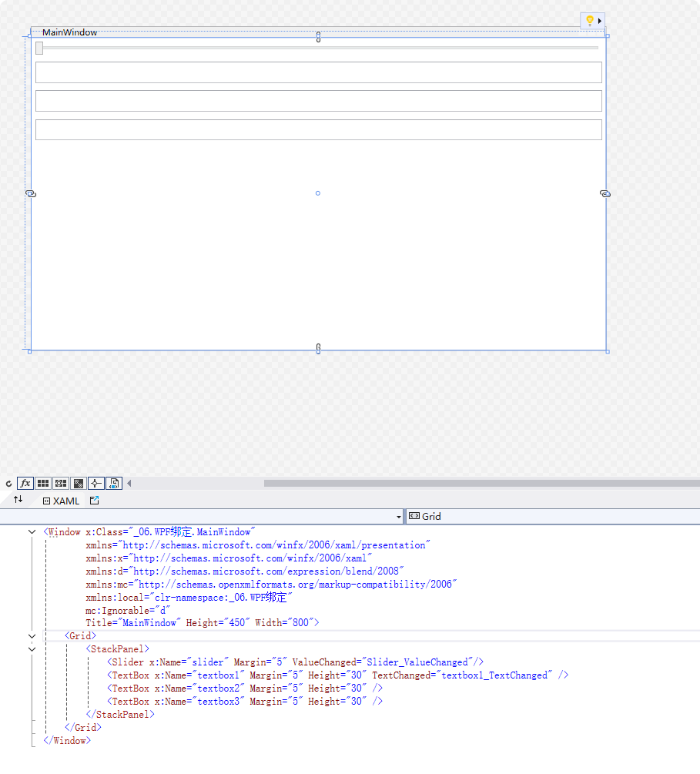Viewport: 700px width, 774px height.
Task: Click the Title="MainWindow" attribute
Action: tap(133, 623)
